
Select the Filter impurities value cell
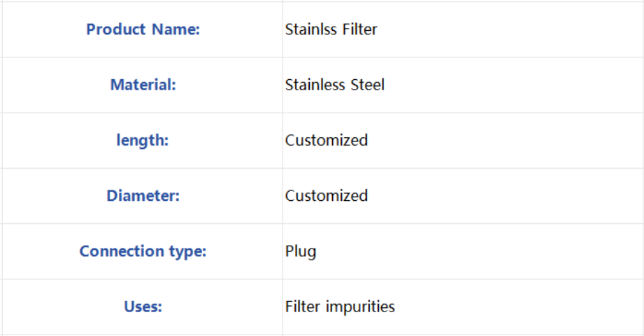[x=464, y=307]
